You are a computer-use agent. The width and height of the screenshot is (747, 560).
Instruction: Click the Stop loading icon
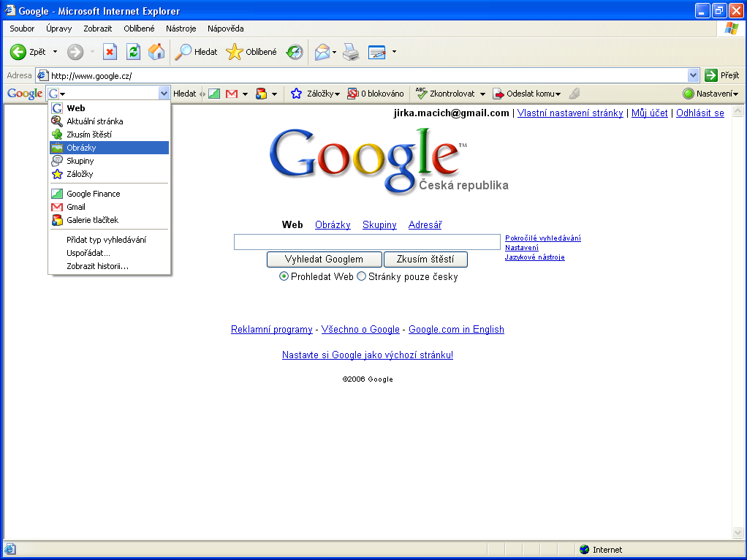tap(110, 52)
